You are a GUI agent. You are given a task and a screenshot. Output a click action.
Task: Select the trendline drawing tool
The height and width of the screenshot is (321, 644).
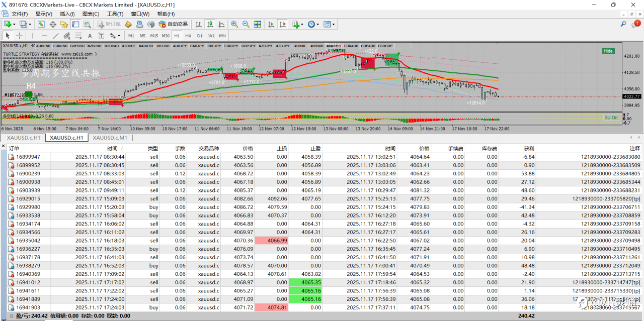[55, 36]
